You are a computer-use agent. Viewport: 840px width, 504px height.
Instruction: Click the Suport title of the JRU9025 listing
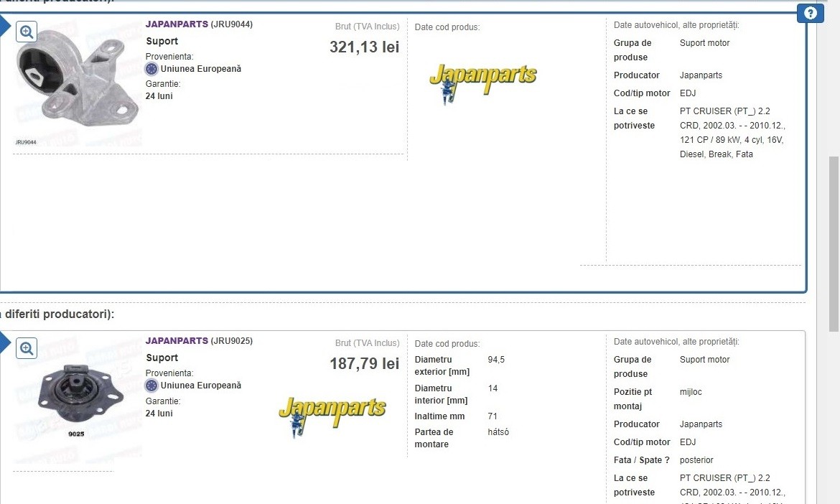[162, 358]
